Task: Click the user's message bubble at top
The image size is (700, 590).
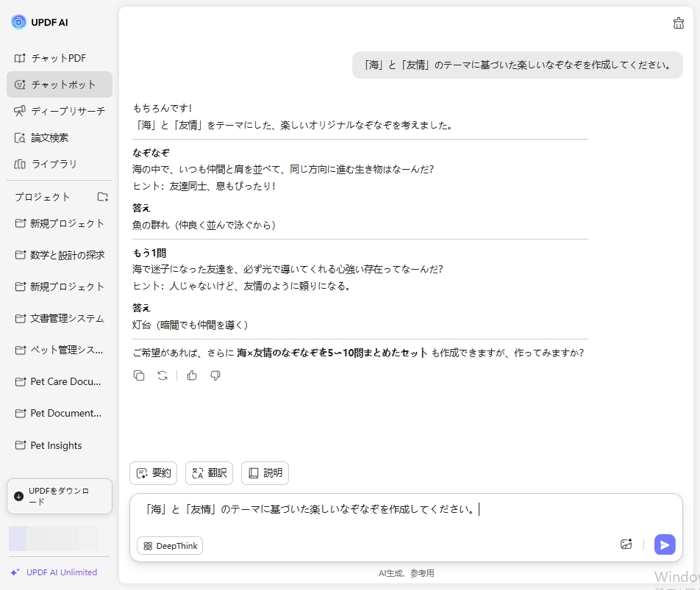Action: pyautogui.click(x=518, y=65)
